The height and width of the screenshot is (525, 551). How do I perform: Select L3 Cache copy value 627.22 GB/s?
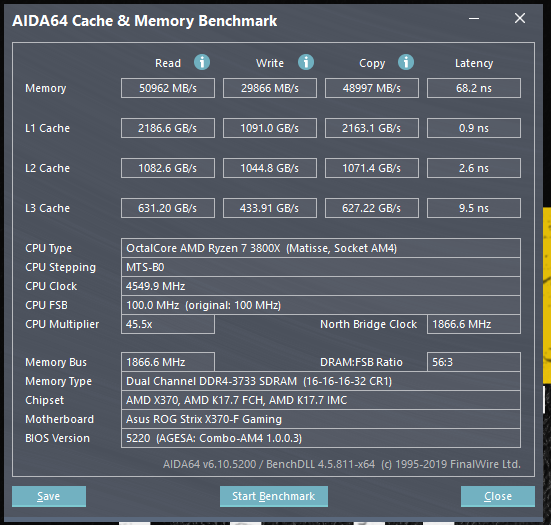pos(372,208)
